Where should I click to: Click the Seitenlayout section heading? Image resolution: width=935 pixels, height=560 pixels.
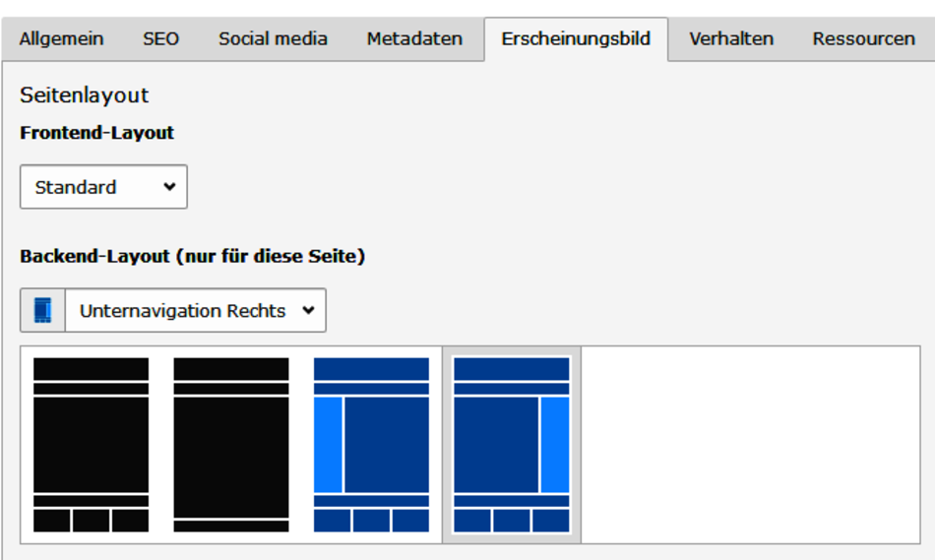click(x=84, y=95)
